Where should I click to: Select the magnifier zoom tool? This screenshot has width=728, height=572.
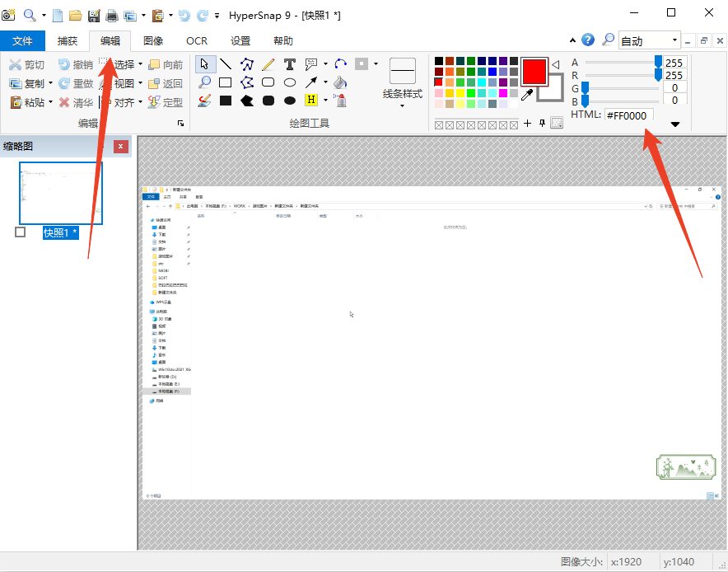(x=204, y=82)
